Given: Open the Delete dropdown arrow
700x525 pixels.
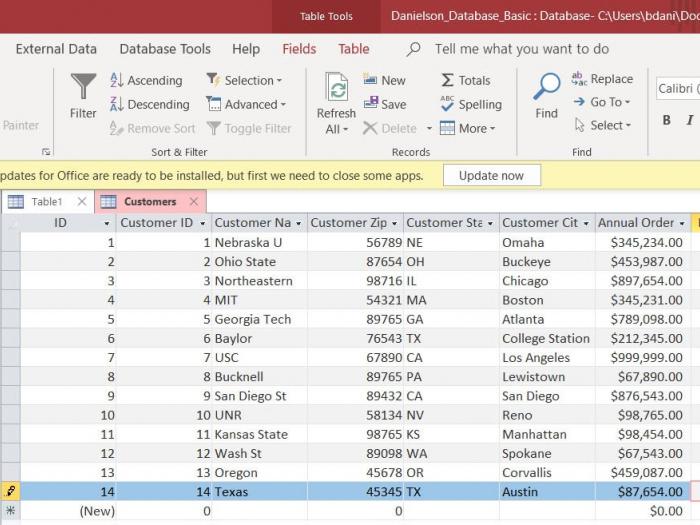Looking at the screenshot, I should click(x=429, y=129).
